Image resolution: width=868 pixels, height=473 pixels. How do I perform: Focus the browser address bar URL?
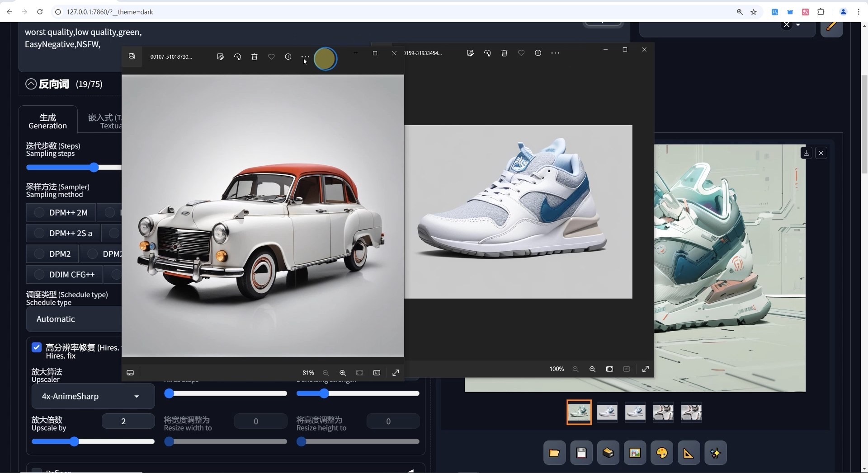110,12
